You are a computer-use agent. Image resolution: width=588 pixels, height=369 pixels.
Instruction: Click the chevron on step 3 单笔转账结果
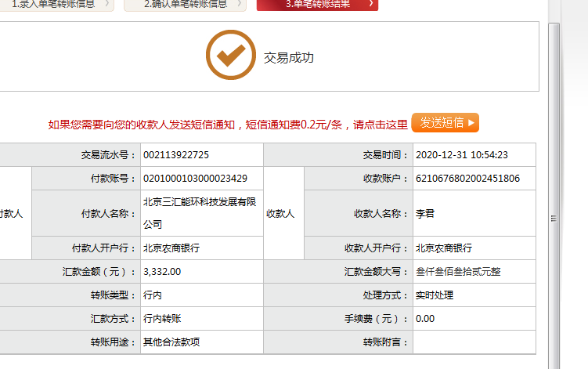[370, 4]
